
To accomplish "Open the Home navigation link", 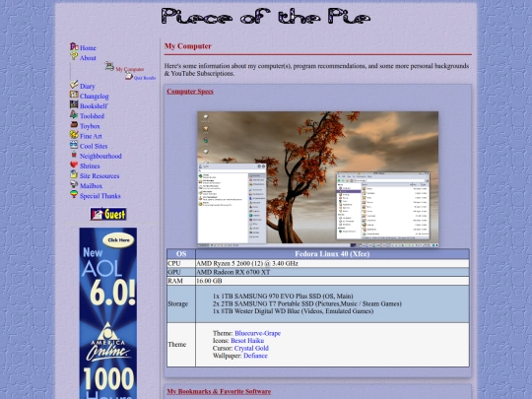I will (88, 48).
